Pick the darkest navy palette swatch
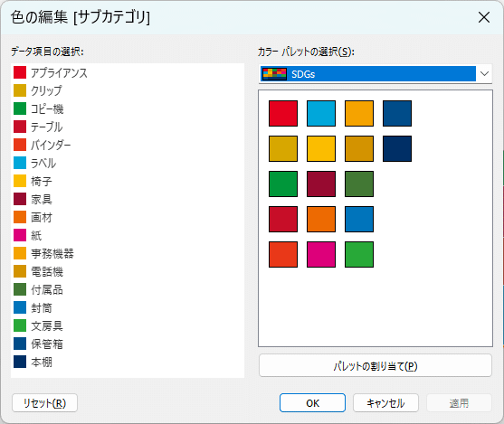 coord(397,149)
